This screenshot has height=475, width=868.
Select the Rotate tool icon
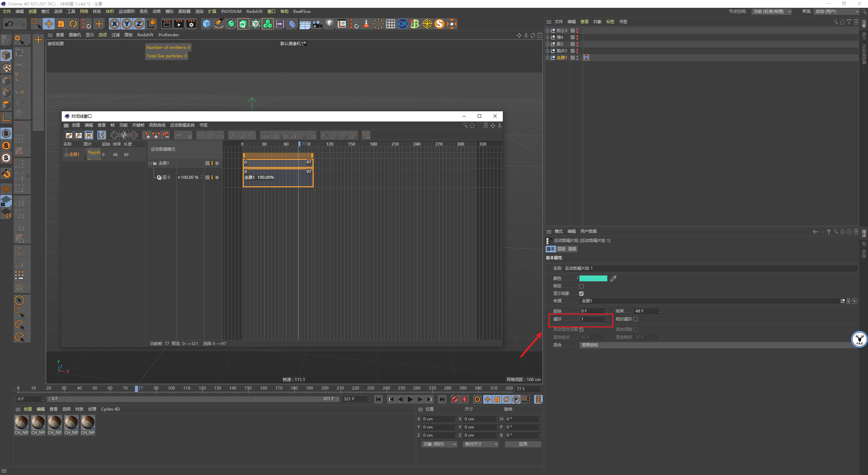[x=73, y=24]
